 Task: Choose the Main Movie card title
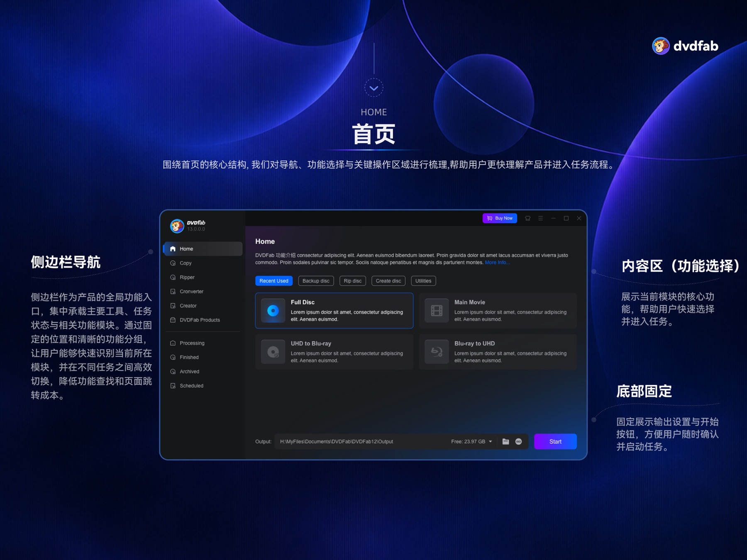tap(469, 302)
